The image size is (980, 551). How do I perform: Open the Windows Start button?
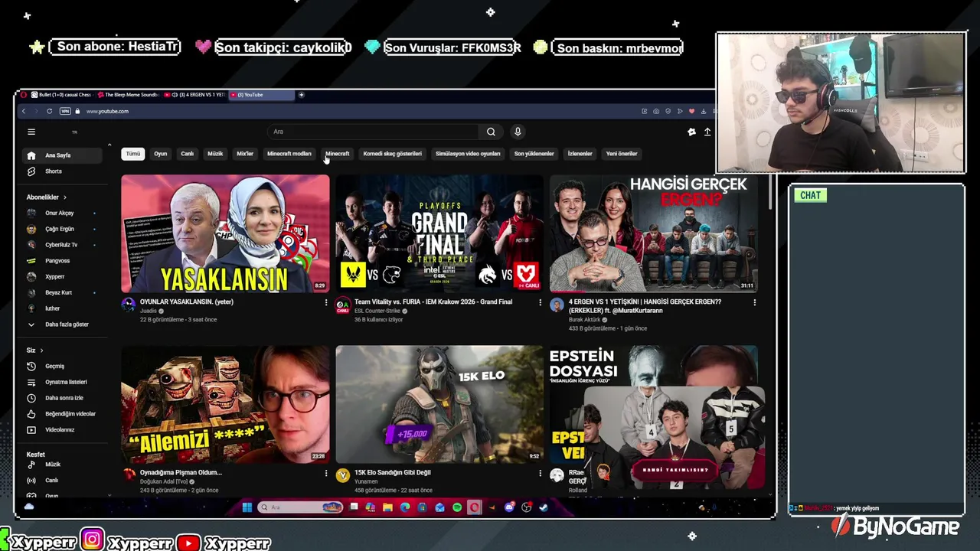click(x=247, y=507)
